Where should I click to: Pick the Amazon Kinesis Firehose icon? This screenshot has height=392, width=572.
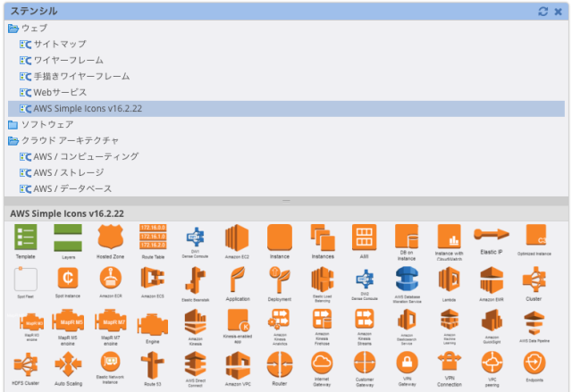[322, 319]
